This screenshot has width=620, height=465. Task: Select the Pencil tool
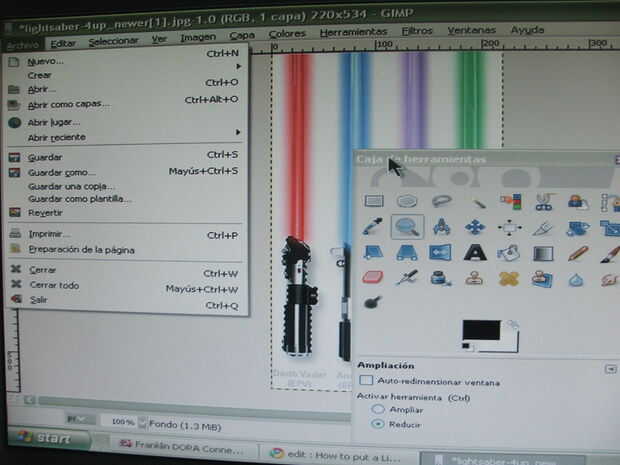(578, 254)
